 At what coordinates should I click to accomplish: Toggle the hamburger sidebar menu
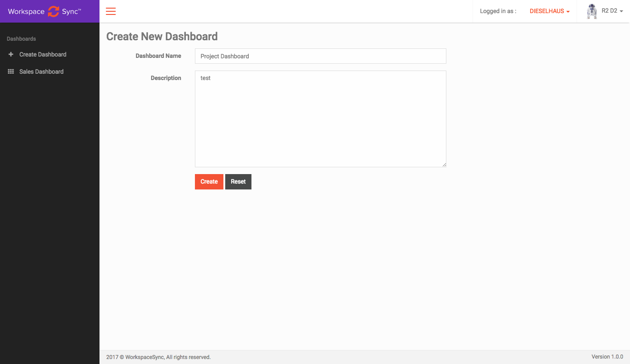pyautogui.click(x=111, y=11)
